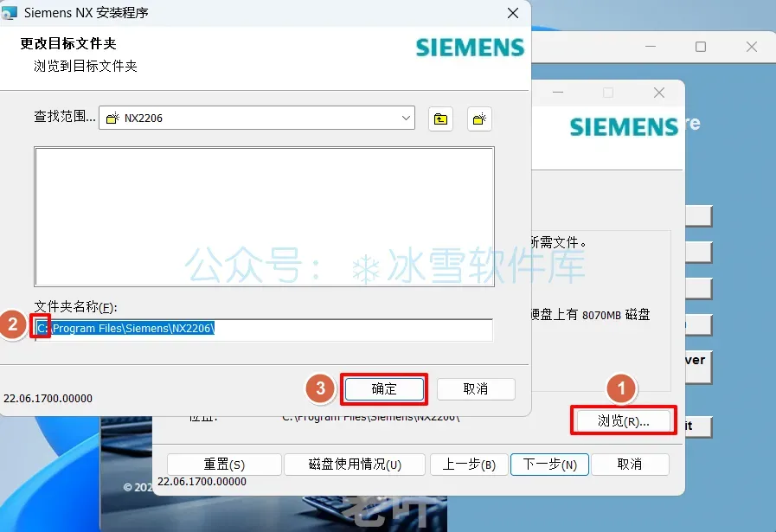Click the empty folder list area

click(264, 217)
